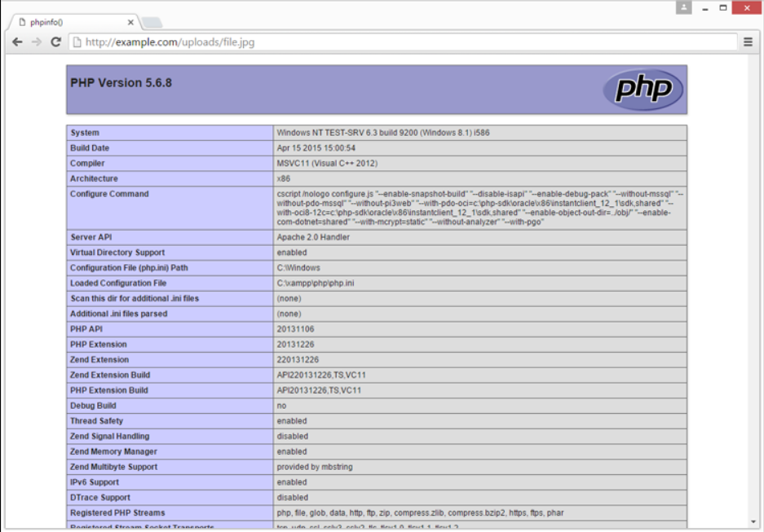Reload the current page
764x532 pixels.
[x=56, y=42]
